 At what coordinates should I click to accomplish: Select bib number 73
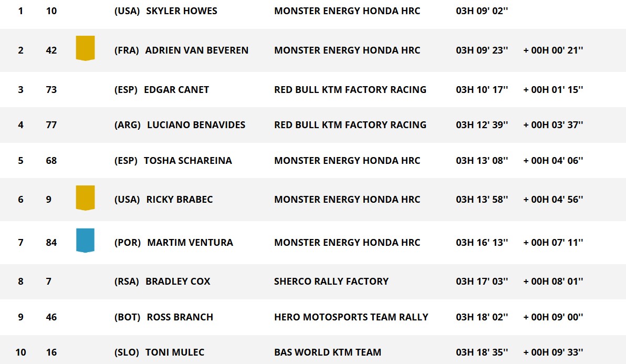click(51, 90)
